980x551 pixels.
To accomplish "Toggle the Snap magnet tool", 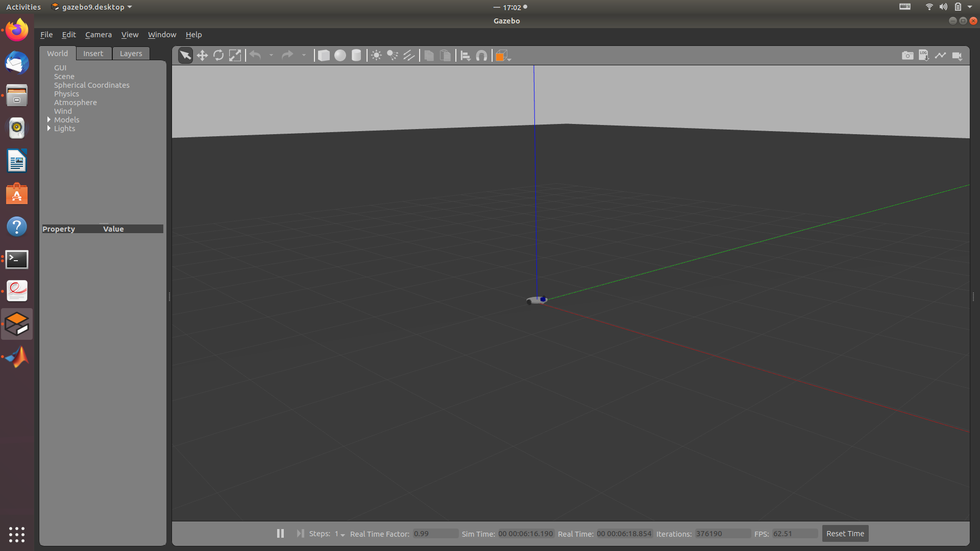I will coord(481,56).
